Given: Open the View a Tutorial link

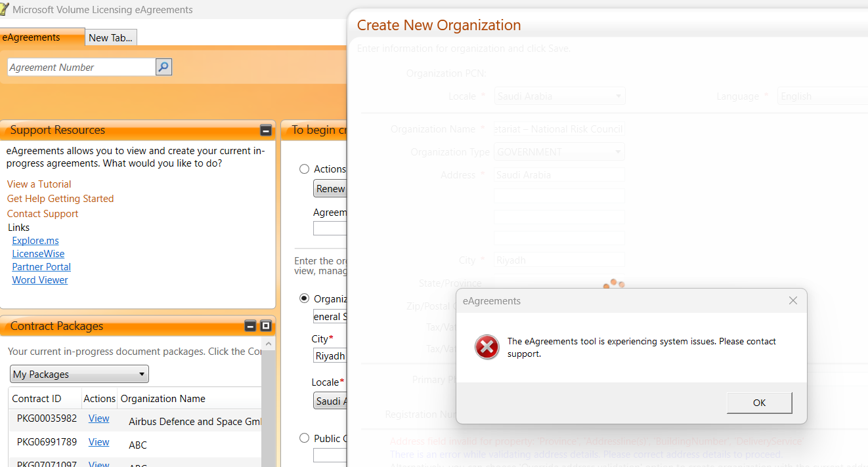Looking at the screenshot, I should 39,184.
